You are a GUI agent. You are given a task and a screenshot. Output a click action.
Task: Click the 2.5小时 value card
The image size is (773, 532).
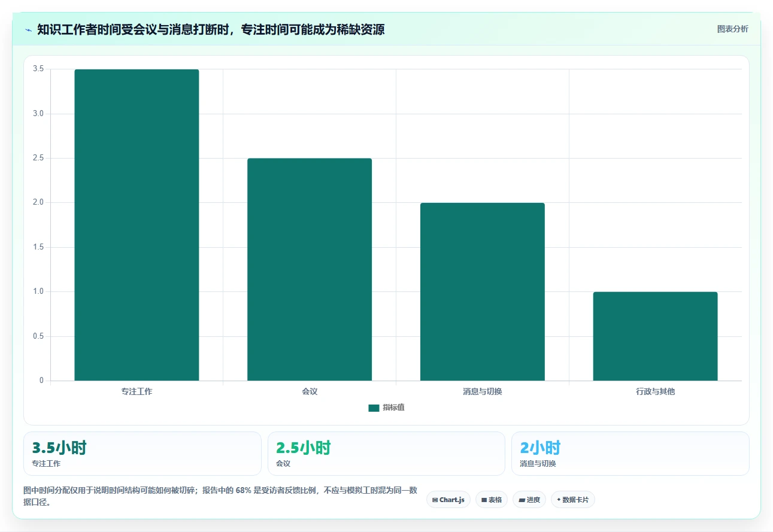point(386,454)
